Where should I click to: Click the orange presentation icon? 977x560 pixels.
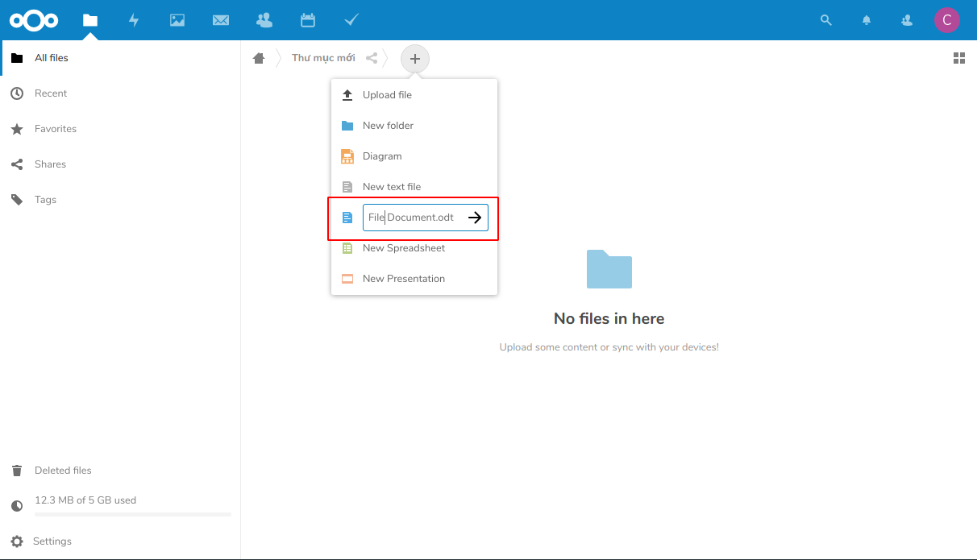tap(347, 279)
